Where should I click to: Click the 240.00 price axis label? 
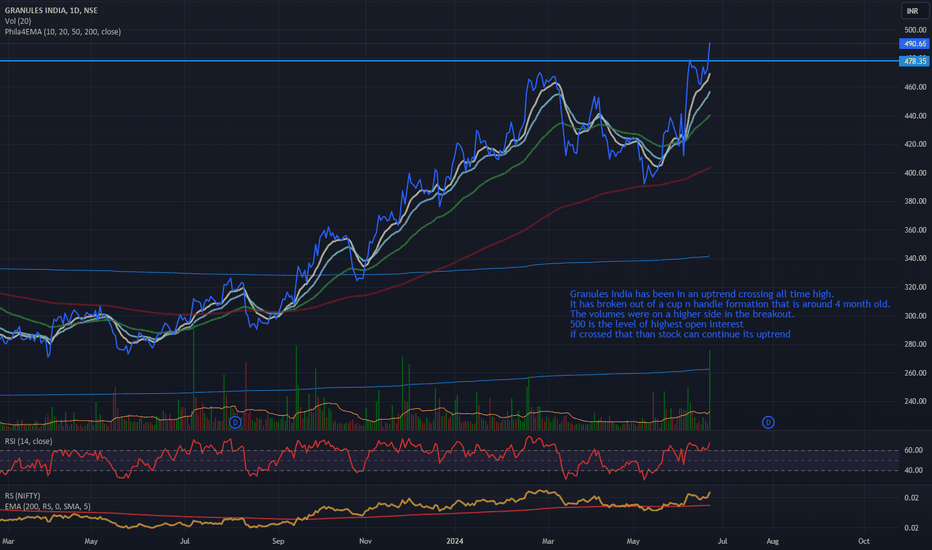915,401
